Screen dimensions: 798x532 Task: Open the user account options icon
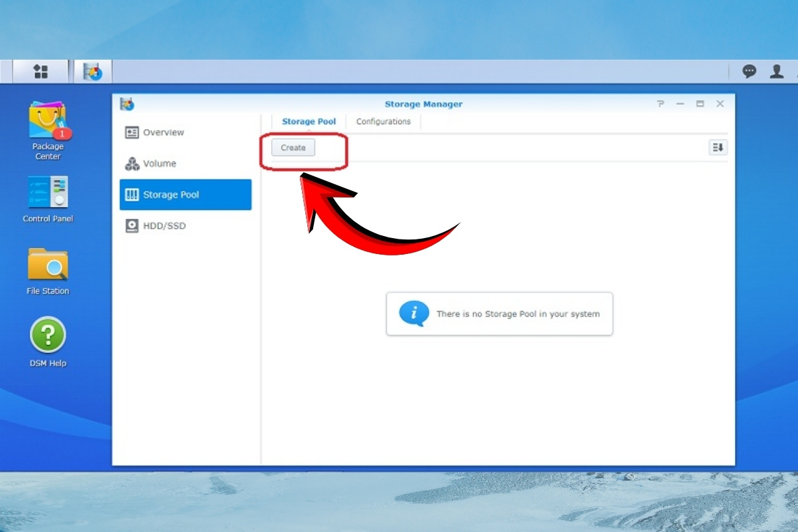tap(777, 71)
